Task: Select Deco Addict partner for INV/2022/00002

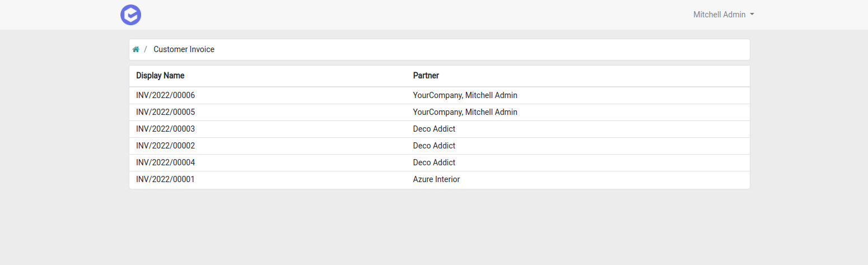Action: 434,146
